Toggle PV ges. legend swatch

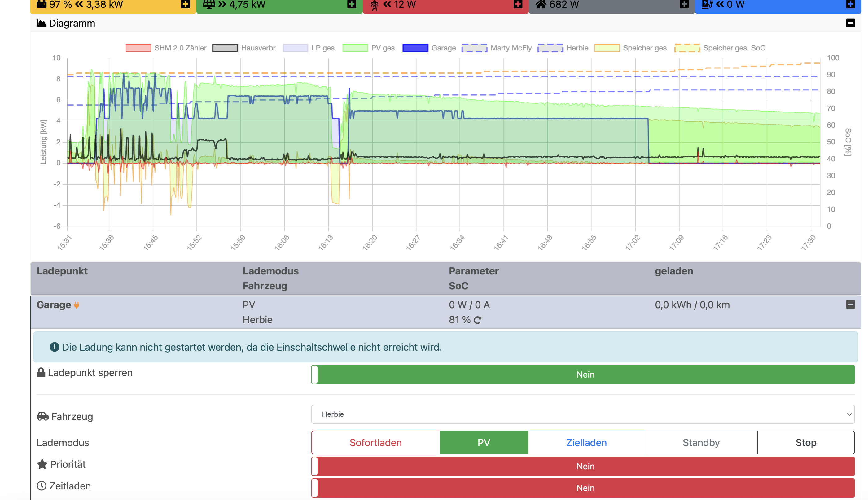point(355,48)
